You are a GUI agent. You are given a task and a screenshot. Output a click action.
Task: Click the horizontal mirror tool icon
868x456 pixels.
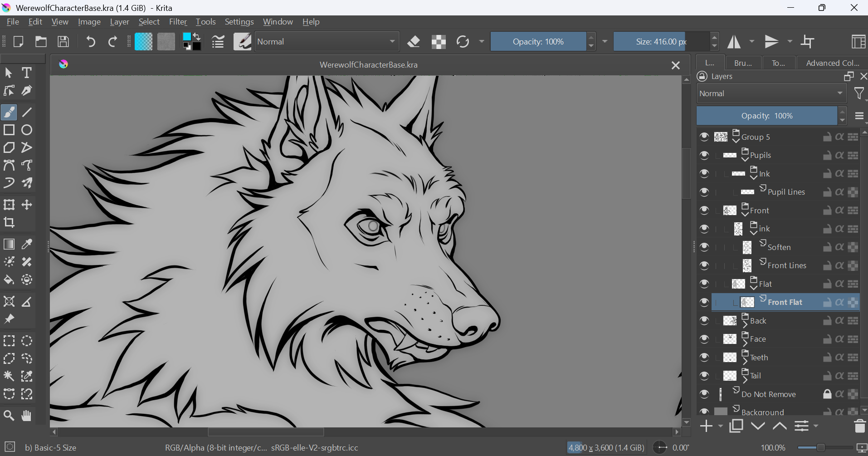tap(734, 42)
